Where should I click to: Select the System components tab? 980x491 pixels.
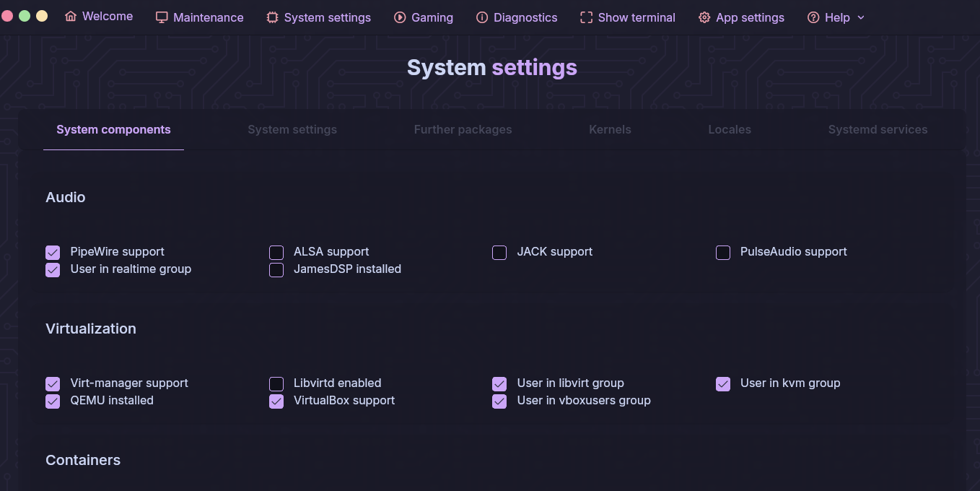[113, 130]
